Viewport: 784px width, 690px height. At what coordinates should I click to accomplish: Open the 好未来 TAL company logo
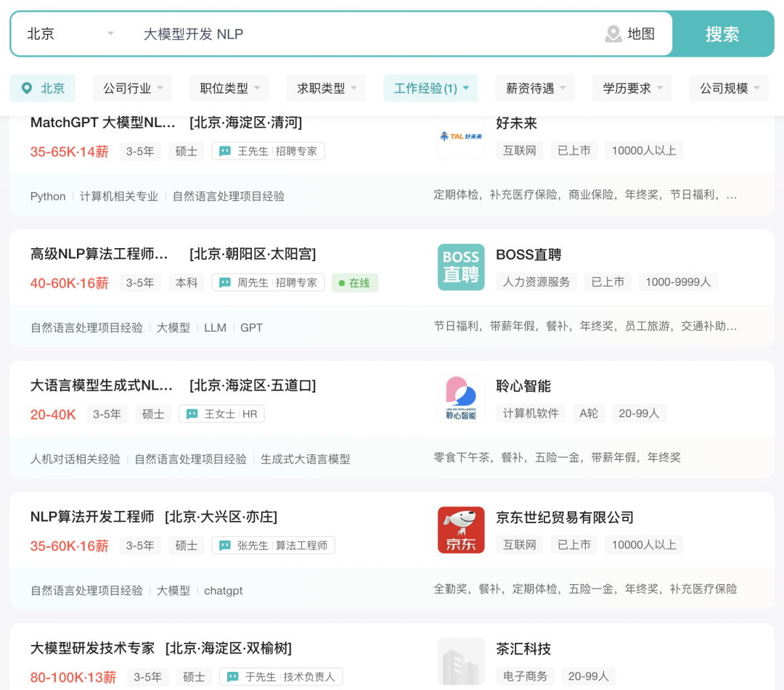pyautogui.click(x=461, y=136)
